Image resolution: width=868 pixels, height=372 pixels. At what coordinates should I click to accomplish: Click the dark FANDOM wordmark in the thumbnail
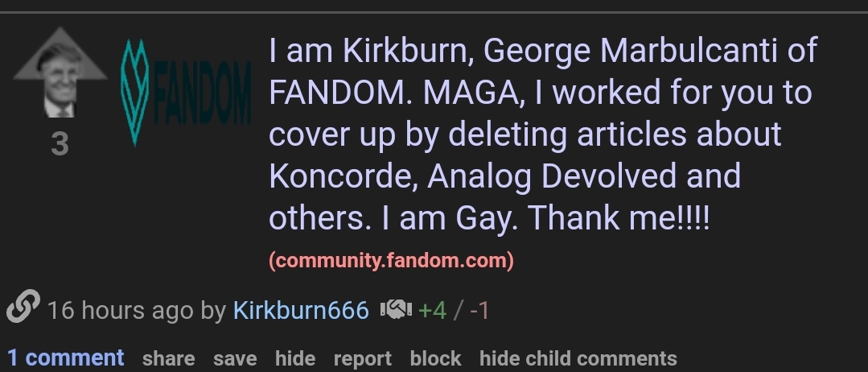(201, 93)
